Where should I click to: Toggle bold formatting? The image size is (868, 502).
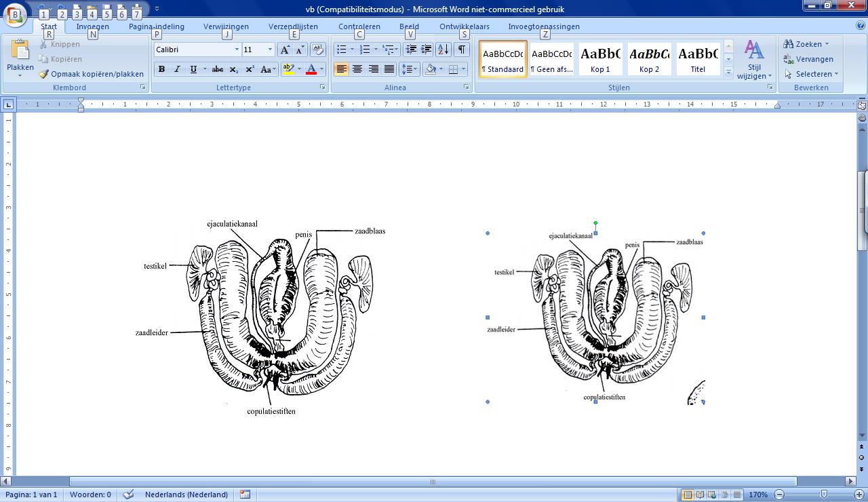coord(161,69)
